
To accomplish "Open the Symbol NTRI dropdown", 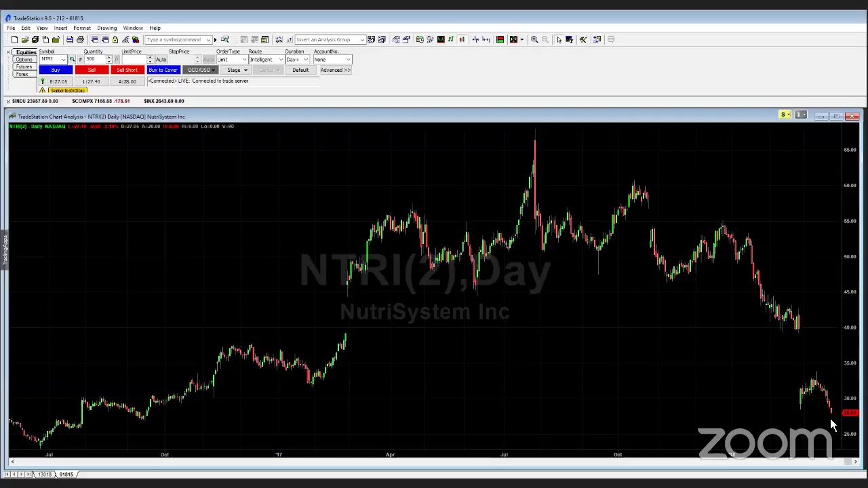I will click(x=63, y=59).
